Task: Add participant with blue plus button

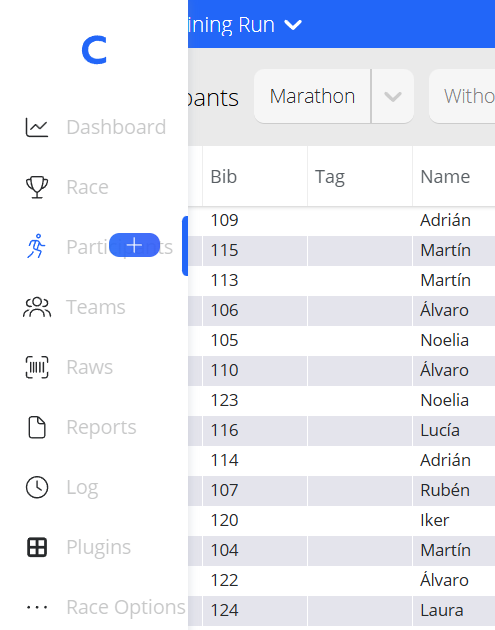Action: [134, 245]
